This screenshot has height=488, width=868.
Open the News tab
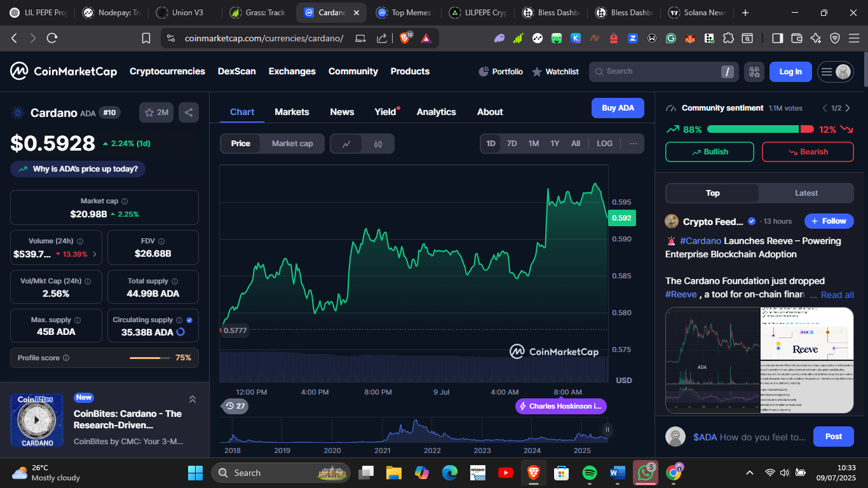tap(342, 112)
